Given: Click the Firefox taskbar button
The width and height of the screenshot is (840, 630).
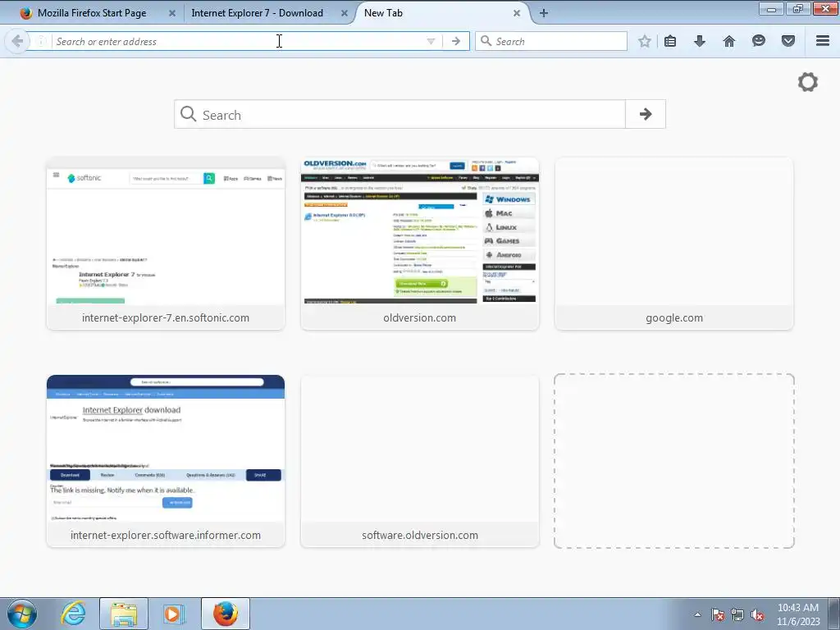Looking at the screenshot, I should point(226,614).
